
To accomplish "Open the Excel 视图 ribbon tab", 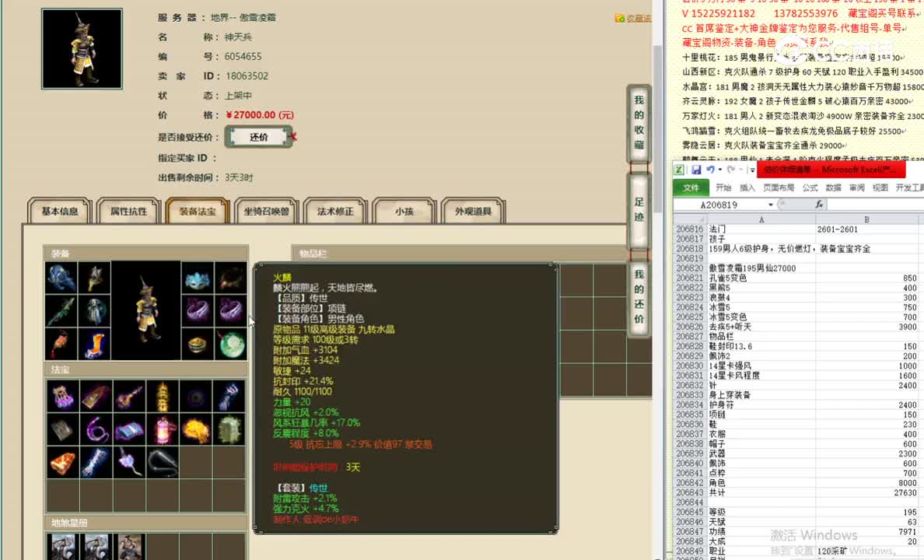I will [880, 187].
